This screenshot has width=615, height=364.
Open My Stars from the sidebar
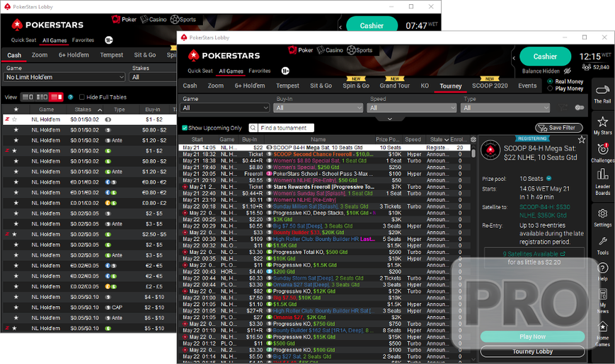click(602, 125)
